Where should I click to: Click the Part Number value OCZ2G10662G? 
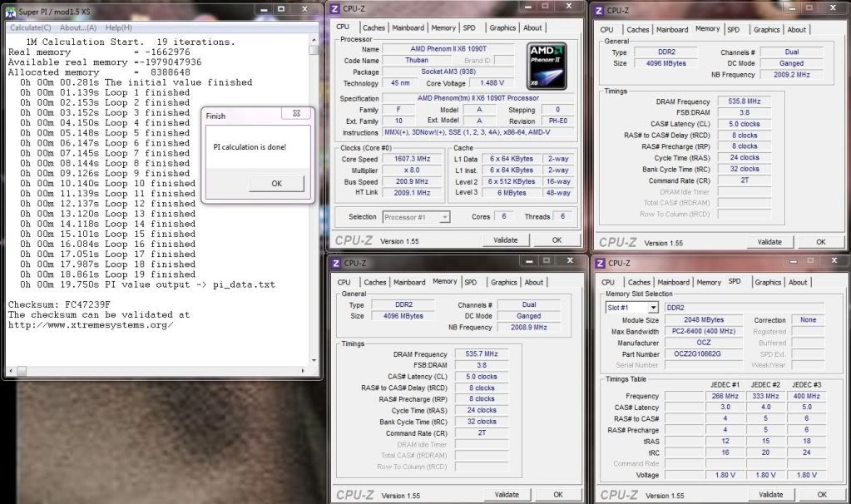pos(703,353)
